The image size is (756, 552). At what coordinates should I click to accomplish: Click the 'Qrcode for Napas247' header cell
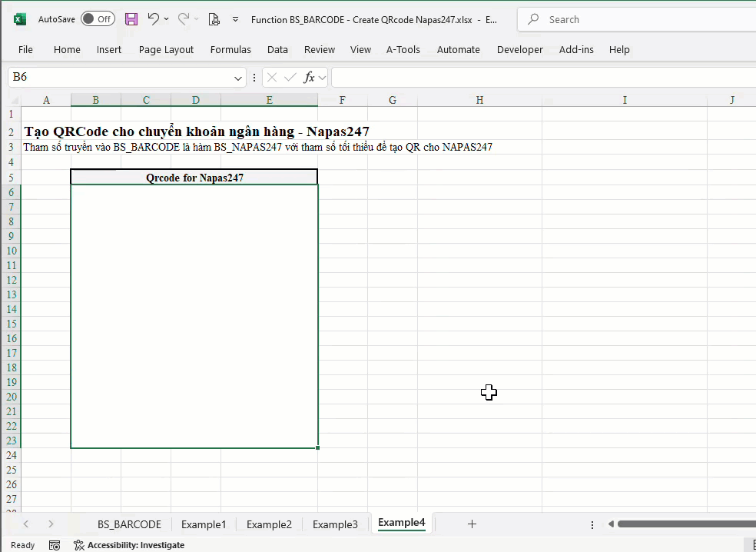[x=194, y=178]
